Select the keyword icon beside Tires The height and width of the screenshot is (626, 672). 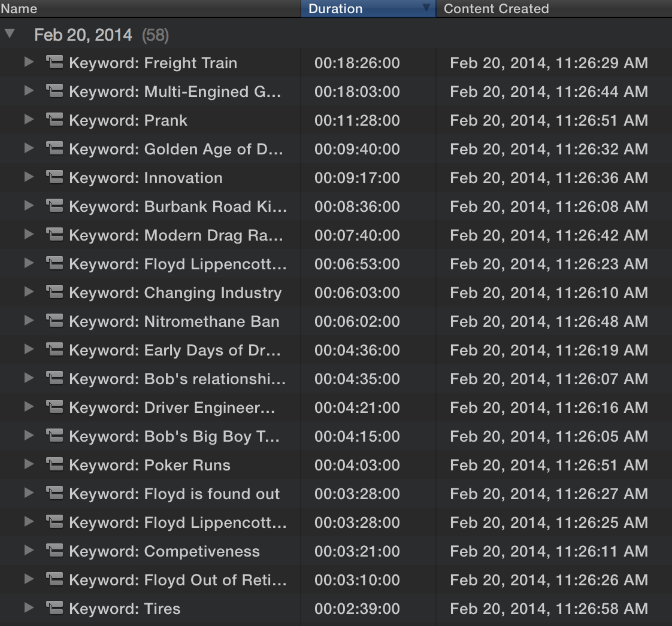[55, 607]
